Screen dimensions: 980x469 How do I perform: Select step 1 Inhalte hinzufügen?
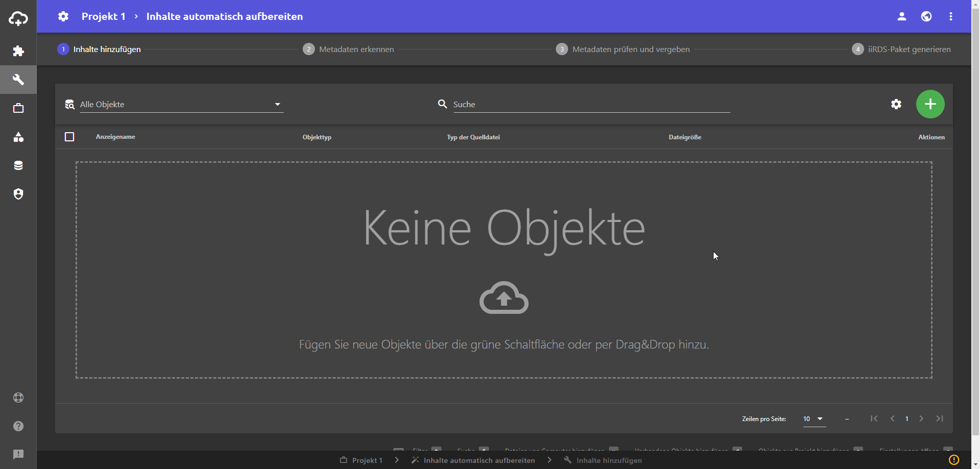pos(99,49)
